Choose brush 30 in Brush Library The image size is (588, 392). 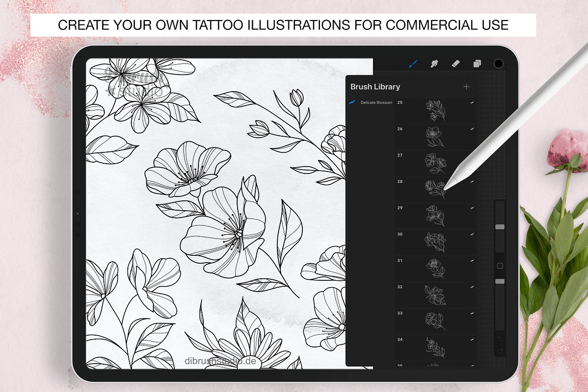click(436, 242)
